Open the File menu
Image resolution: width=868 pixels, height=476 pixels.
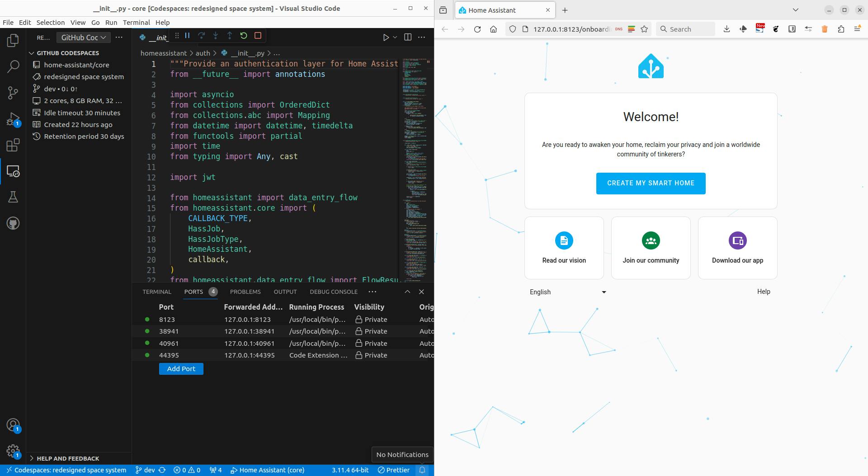(x=8, y=22)
